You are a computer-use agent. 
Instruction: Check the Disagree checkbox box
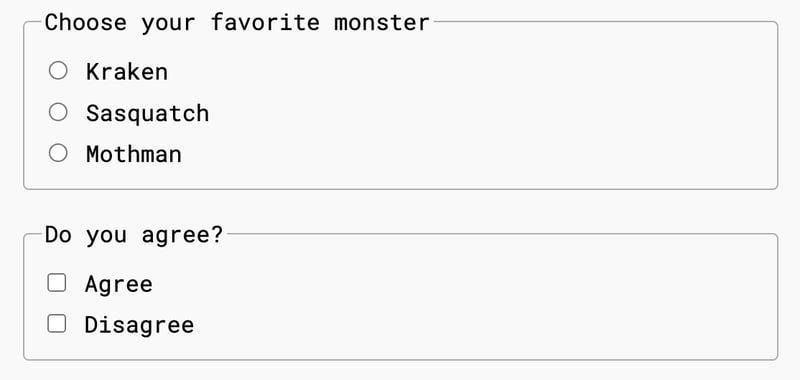[x=57, y=323]
